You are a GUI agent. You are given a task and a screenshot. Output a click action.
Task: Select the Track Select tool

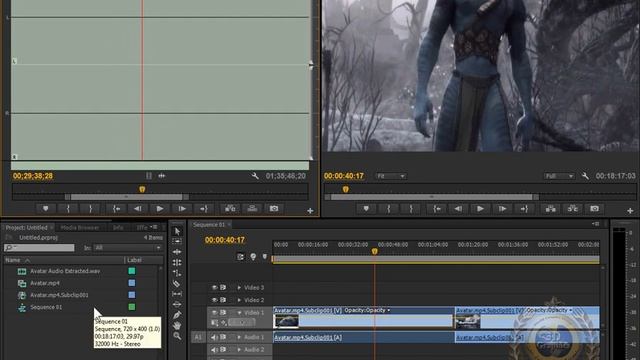pos(177,241)
